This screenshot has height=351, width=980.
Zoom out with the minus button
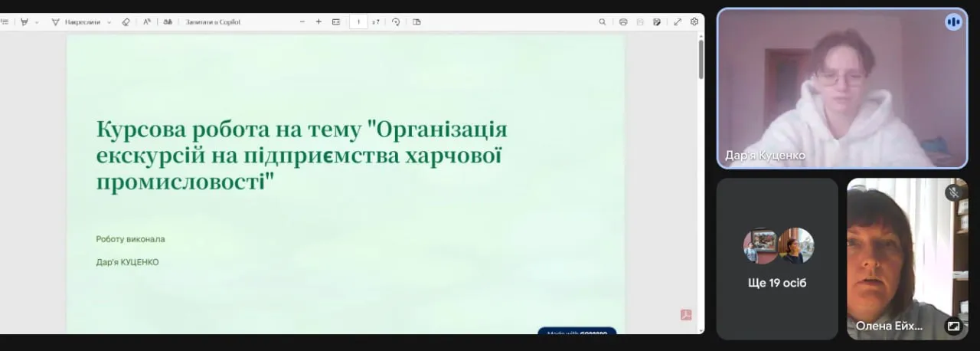click(302, 22)
